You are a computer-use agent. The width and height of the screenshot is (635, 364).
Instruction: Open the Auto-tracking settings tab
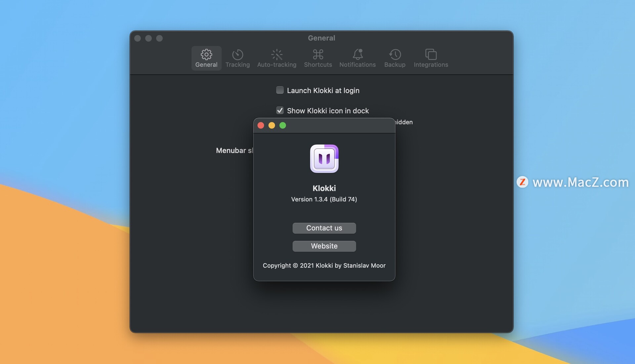(276, 58)
